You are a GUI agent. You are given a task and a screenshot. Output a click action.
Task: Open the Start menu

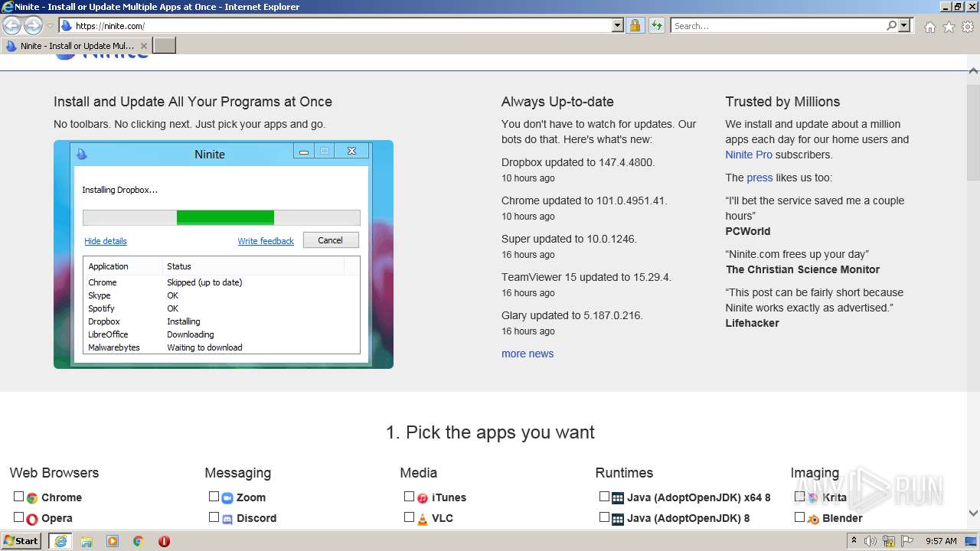coord(21,541)
